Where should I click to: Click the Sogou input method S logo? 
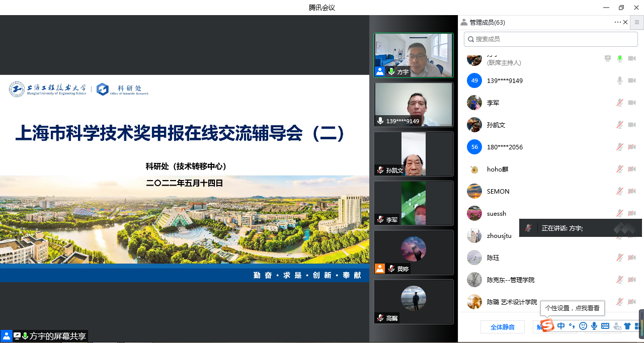547,325
